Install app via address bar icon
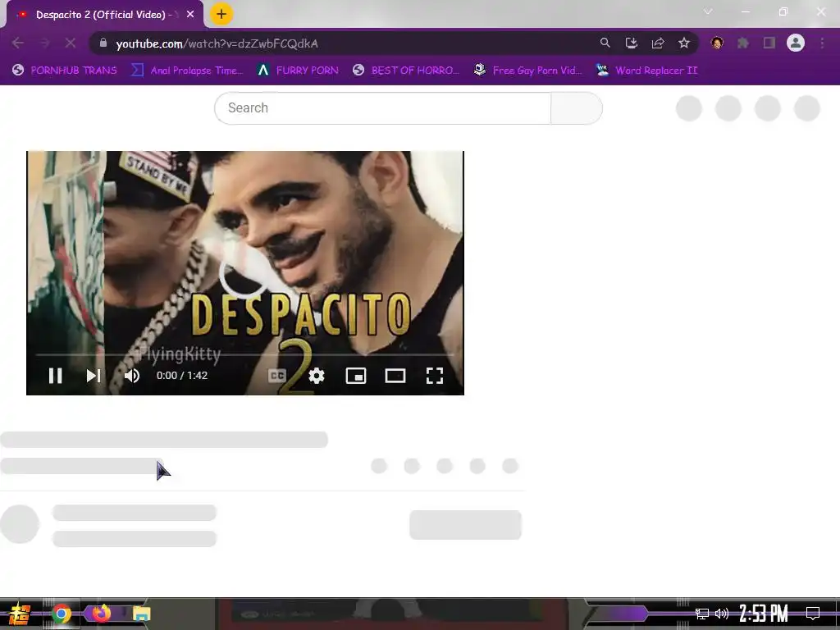840x630 pixels. [631, 43]
